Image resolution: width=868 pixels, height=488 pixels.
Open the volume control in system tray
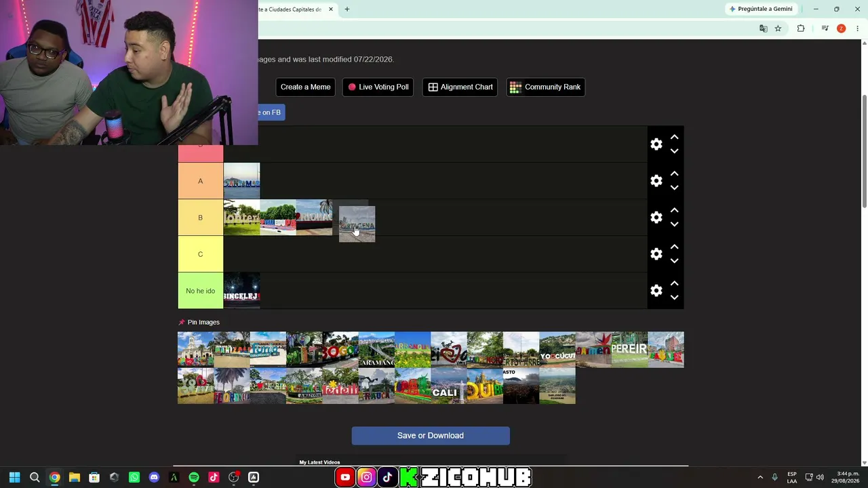820,477
